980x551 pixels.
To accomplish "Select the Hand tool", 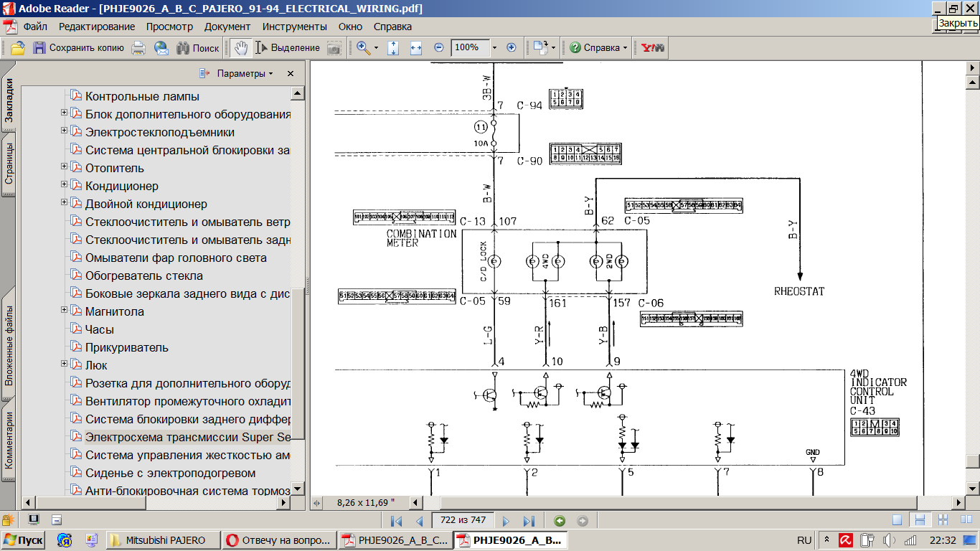I will (242, 48).
